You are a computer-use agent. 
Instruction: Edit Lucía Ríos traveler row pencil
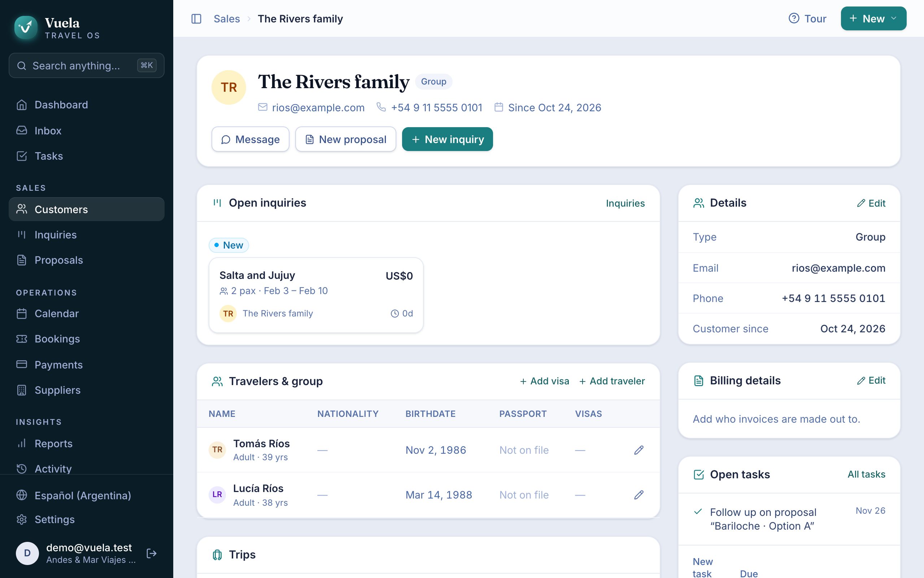coord(639,495)
